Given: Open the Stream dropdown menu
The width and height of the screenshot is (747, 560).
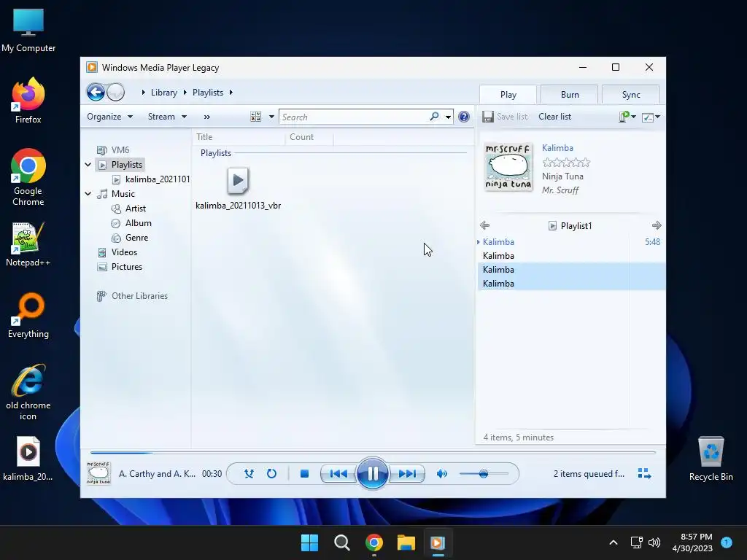Looking at the screenshot, I should 167,117.
